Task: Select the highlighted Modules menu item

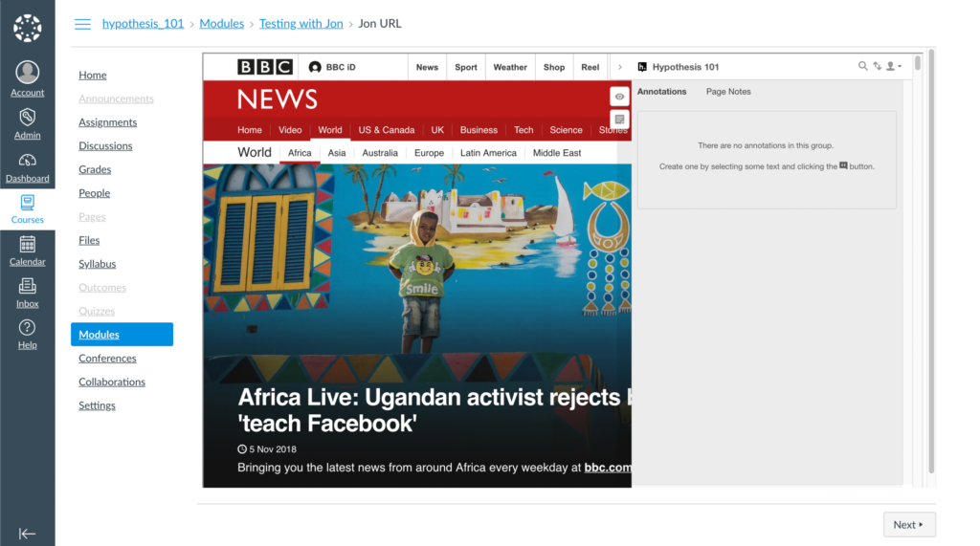Action: [122, 335]
